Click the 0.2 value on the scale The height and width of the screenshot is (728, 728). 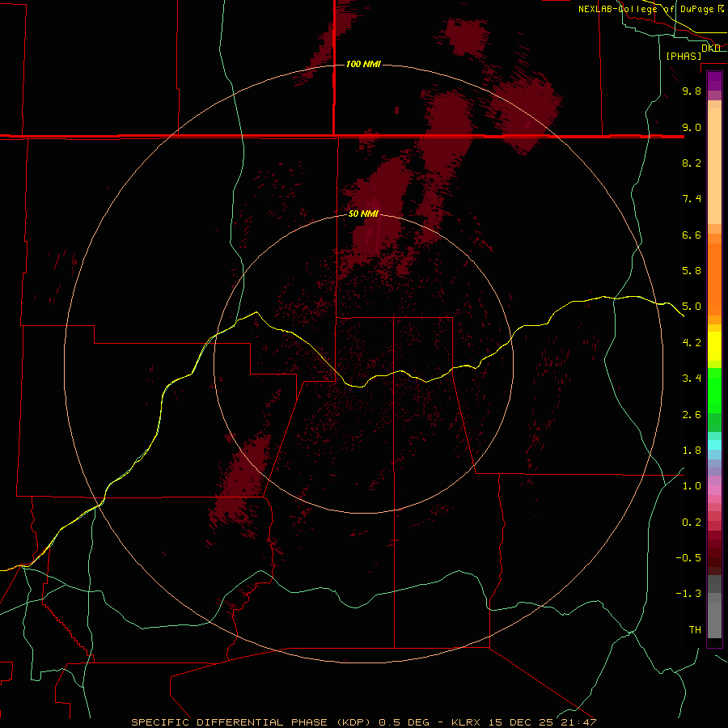(692, 523)
